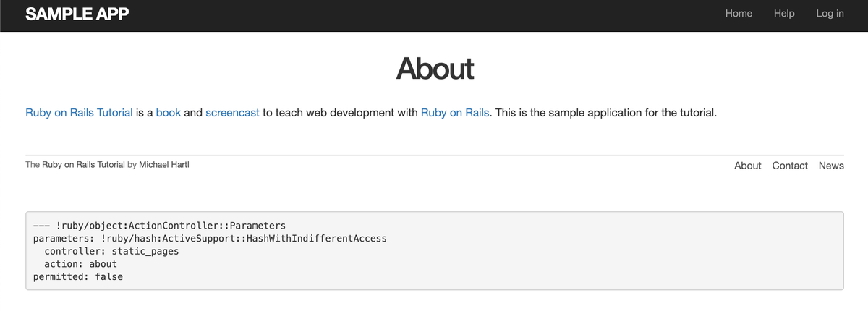
Task: Visit the Michael Hartl footer link
Action: point(164,165)
